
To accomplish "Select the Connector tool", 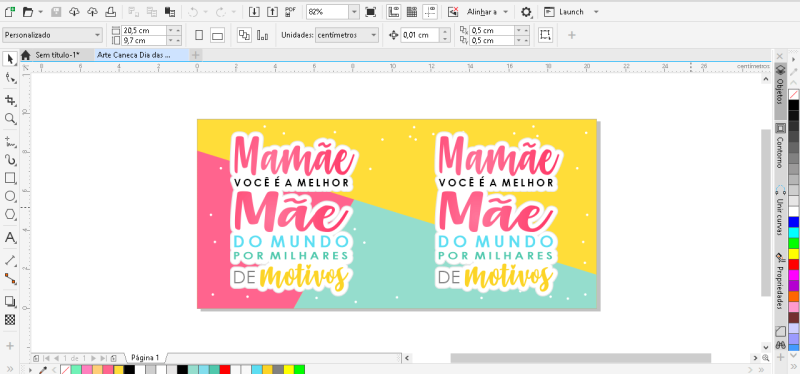I will tap(10, 279).
